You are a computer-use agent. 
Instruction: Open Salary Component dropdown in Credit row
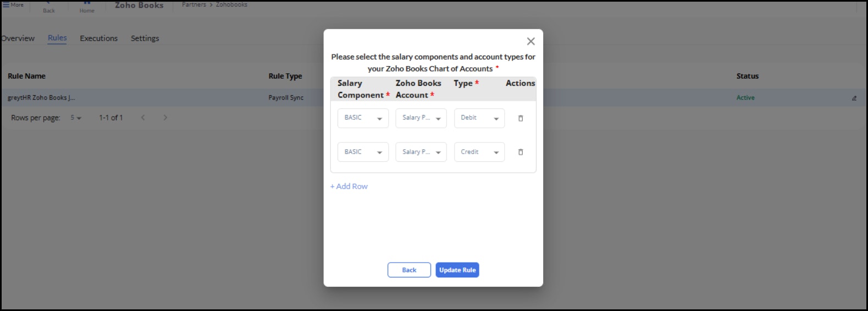point(363,152)
